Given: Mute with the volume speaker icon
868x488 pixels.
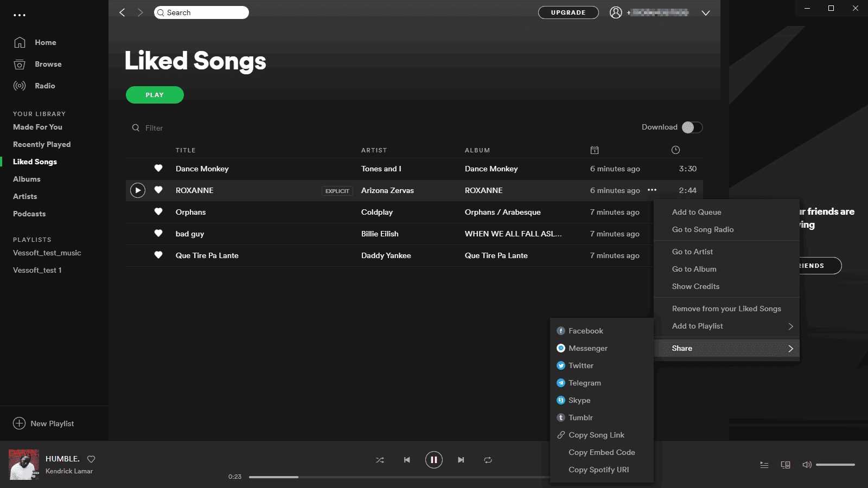Looking at the screenshot, I should 807,465.
